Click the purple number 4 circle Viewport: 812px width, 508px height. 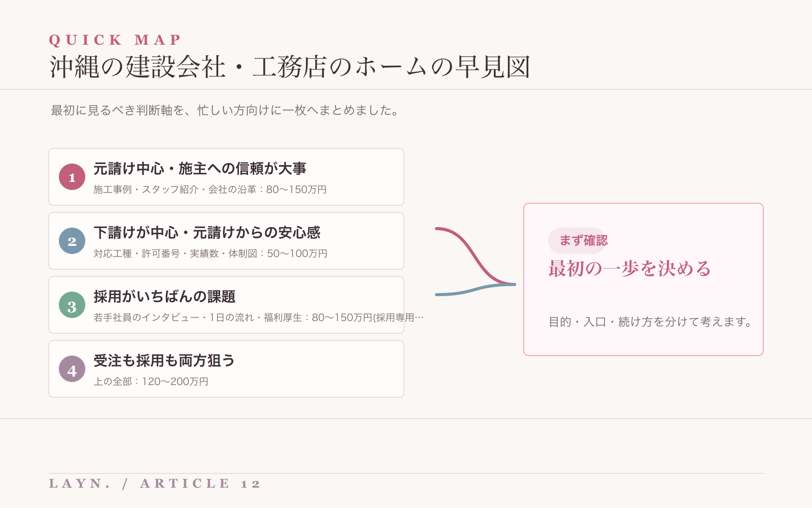pos(72,369)
